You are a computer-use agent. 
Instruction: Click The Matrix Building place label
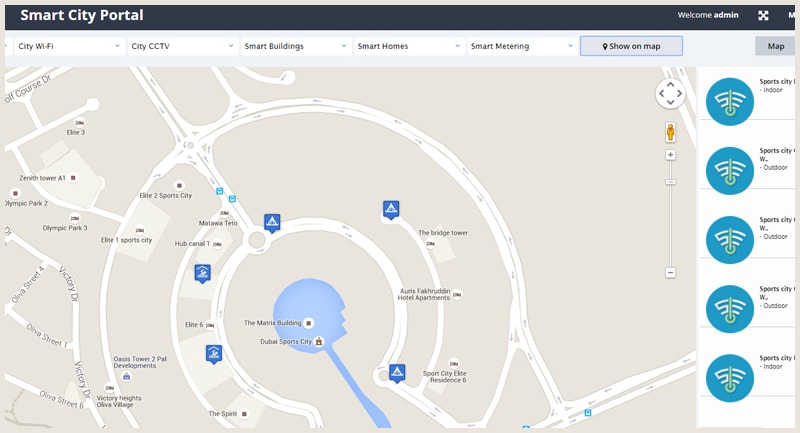(x=273, y=323)
